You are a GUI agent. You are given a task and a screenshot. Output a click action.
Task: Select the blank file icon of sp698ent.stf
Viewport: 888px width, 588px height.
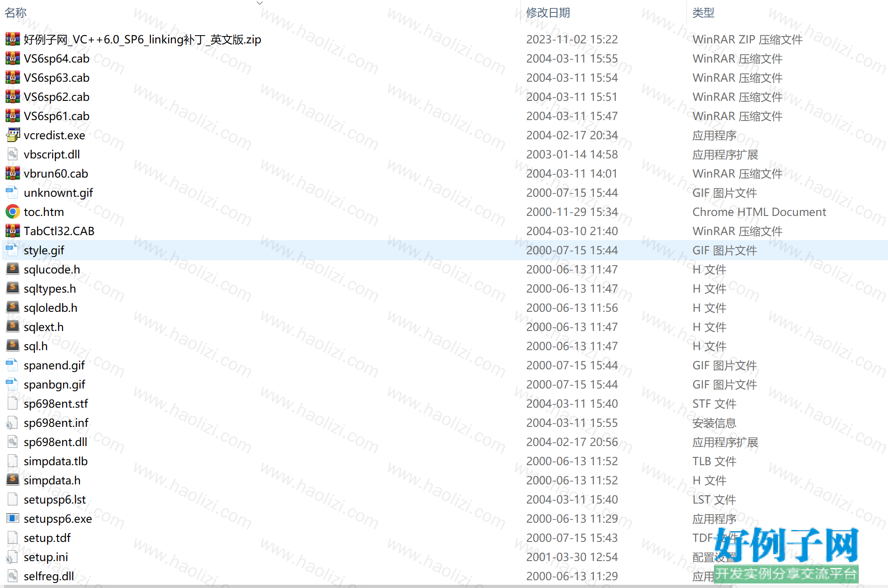(12, 404)
